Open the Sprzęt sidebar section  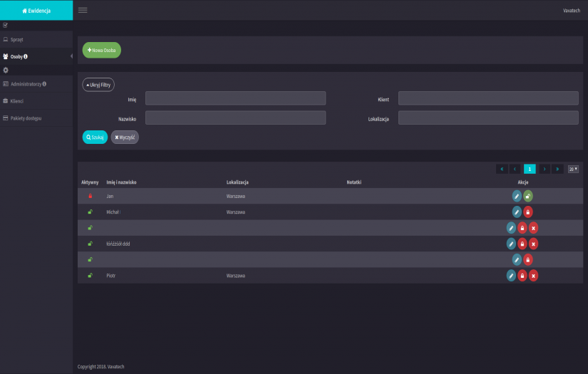point(36,39)
